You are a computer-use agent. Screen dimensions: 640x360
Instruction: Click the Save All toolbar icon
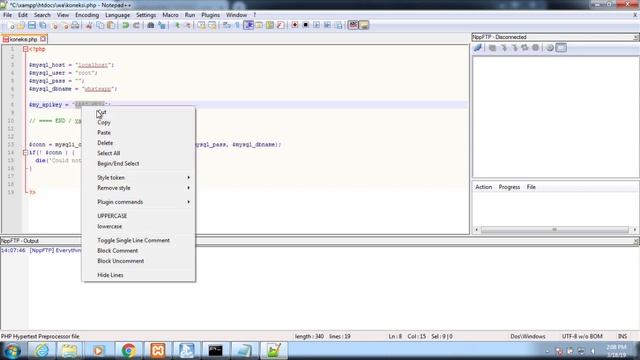pyautogui.click(x=42, y=25)
